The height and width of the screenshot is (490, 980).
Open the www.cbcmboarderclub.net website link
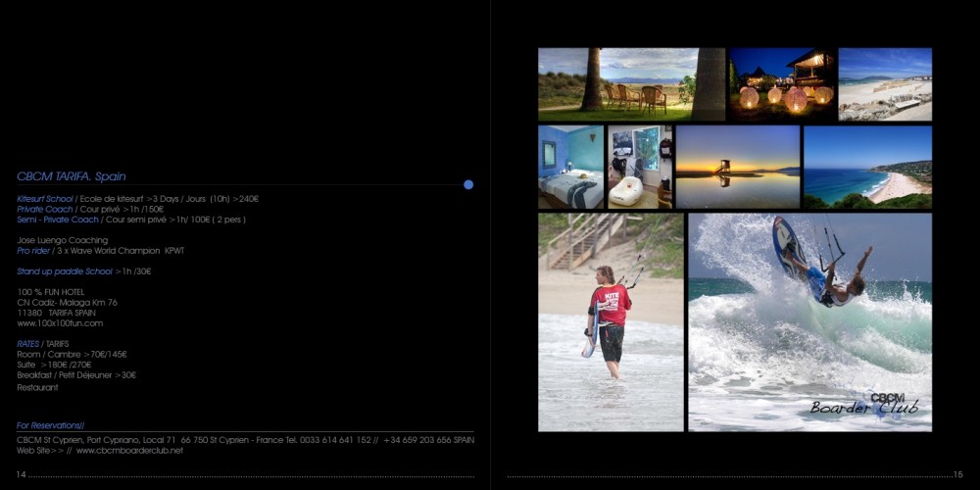pos(129,451)
